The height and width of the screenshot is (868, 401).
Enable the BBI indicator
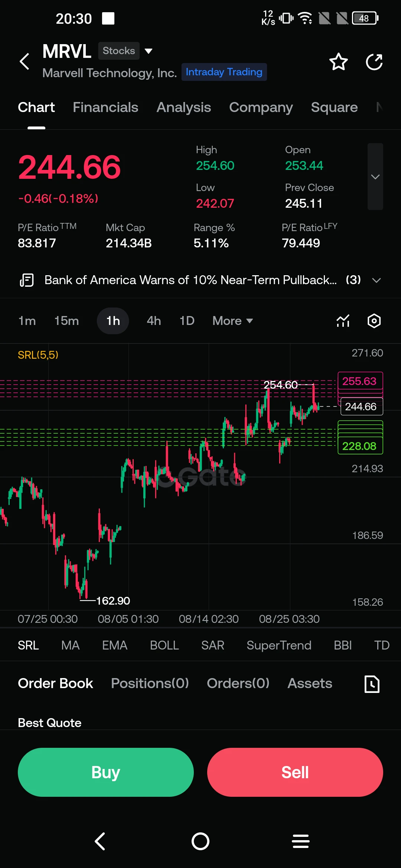[343, 645]
